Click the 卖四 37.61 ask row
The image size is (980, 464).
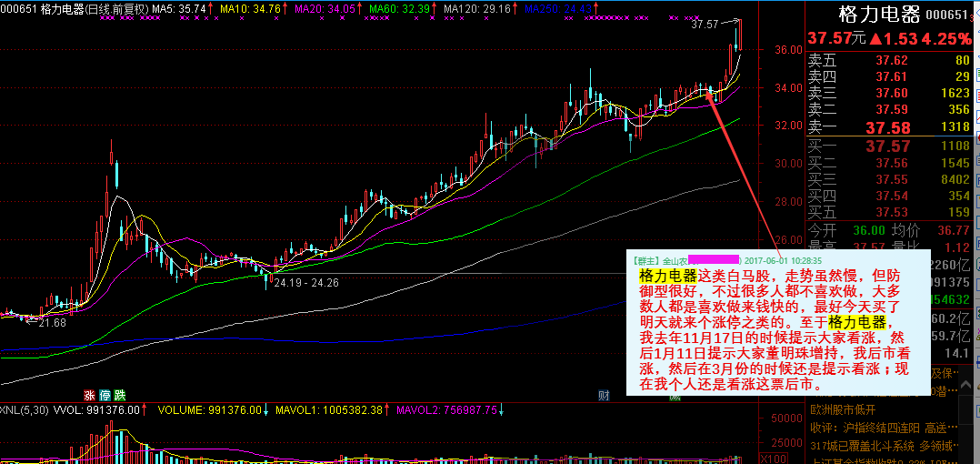[889, 77]
